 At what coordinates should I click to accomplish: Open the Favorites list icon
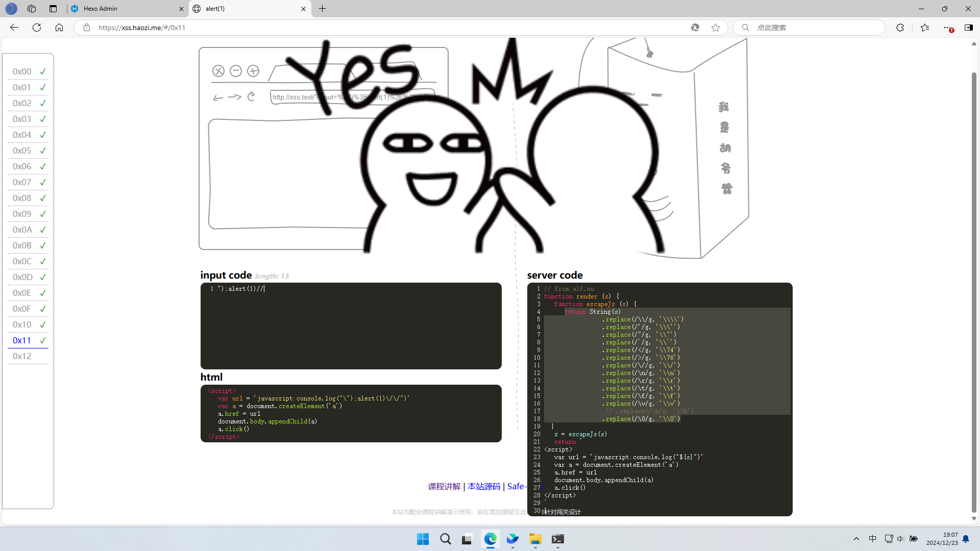pyautogui.click(x=925, y=28)
